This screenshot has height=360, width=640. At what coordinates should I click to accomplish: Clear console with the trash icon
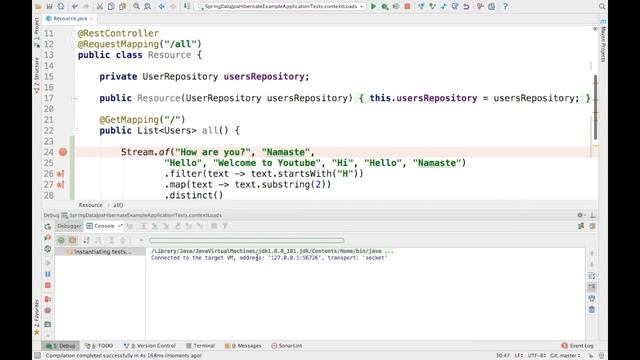(x=592, y=310)
